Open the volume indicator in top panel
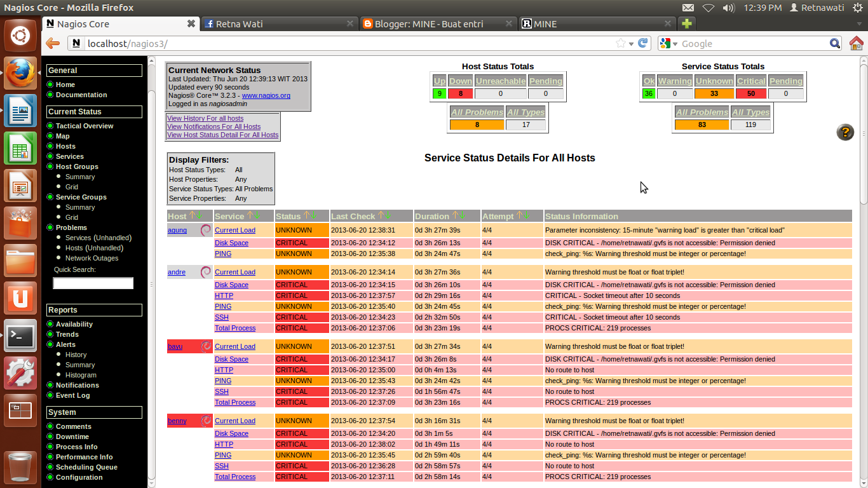This screenshot has height=488, width=868. [729, 8]
